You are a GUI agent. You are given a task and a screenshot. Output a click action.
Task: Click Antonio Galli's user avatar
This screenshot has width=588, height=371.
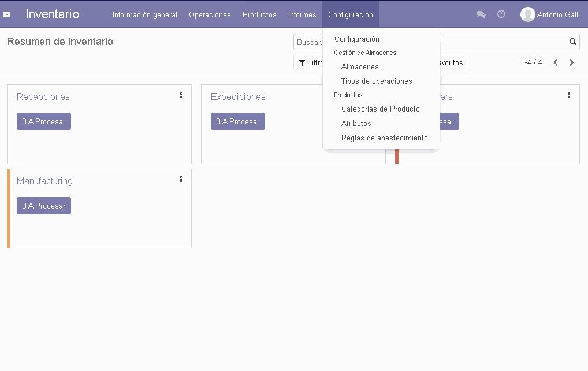(527, 14)
